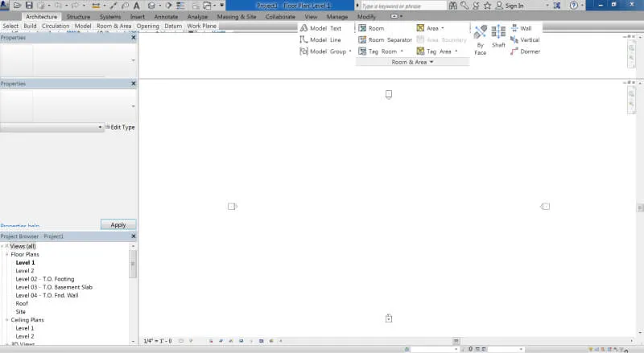Viewport: 644px width, 353px height.
Task: Collapse the Floor Plans tree node
Action: click(x=6, y=254)
